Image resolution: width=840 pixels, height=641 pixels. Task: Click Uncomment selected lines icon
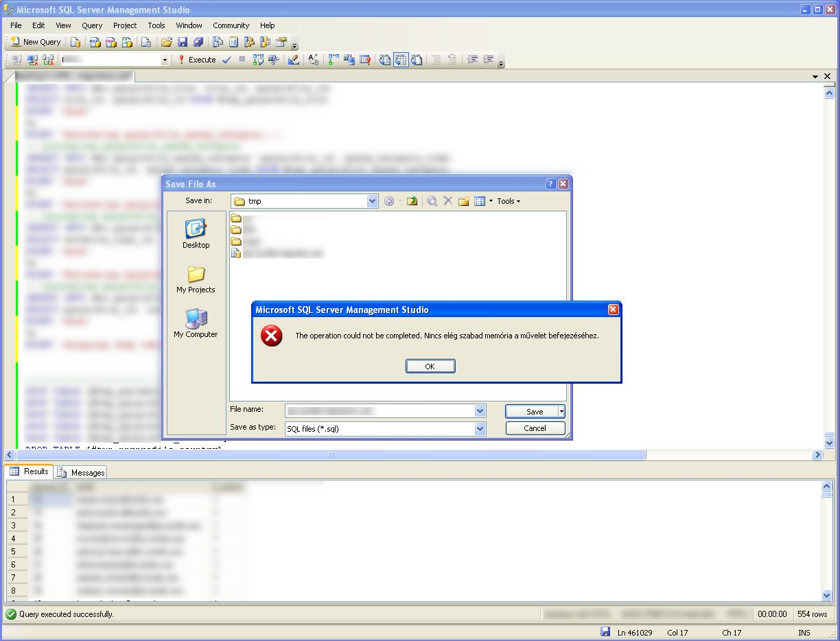[x=452, y=60]
